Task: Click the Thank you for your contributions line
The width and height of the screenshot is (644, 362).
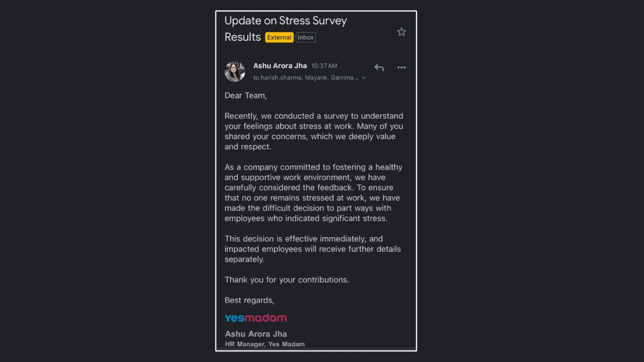Action: 287,280
